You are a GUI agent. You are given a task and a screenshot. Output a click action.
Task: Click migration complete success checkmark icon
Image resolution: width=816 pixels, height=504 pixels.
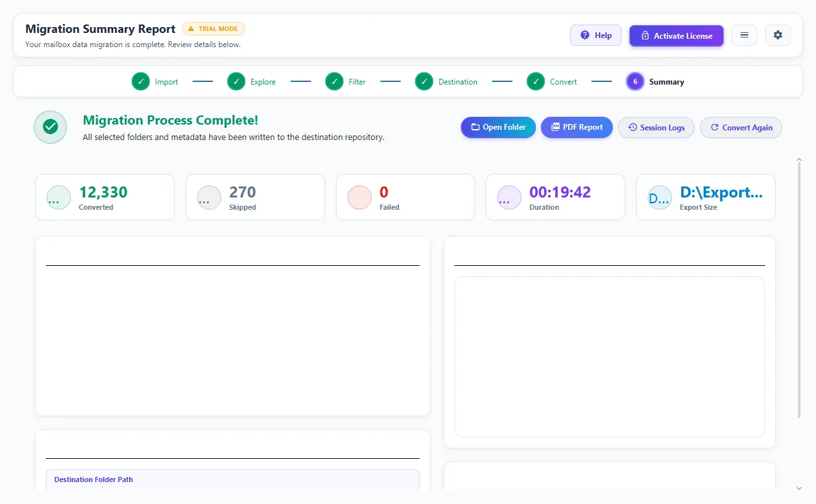50,127
